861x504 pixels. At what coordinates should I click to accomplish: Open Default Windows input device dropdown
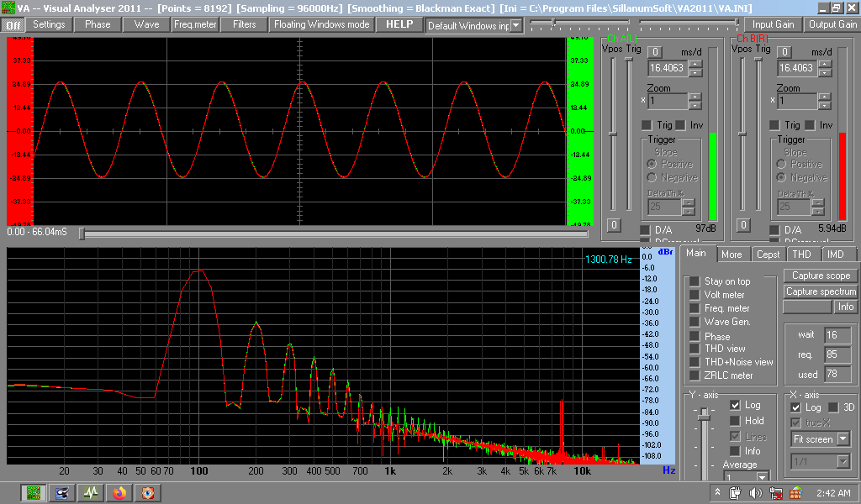pos(515,26)
